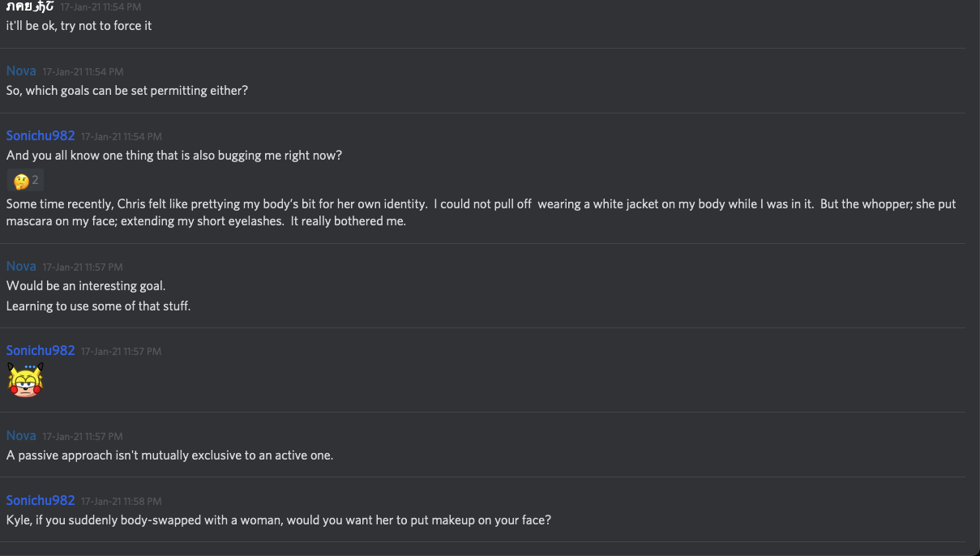Click Sonichu982 username on the 11:54 PM message
Screen dimensions: 980x556
[x=41, y=136]
